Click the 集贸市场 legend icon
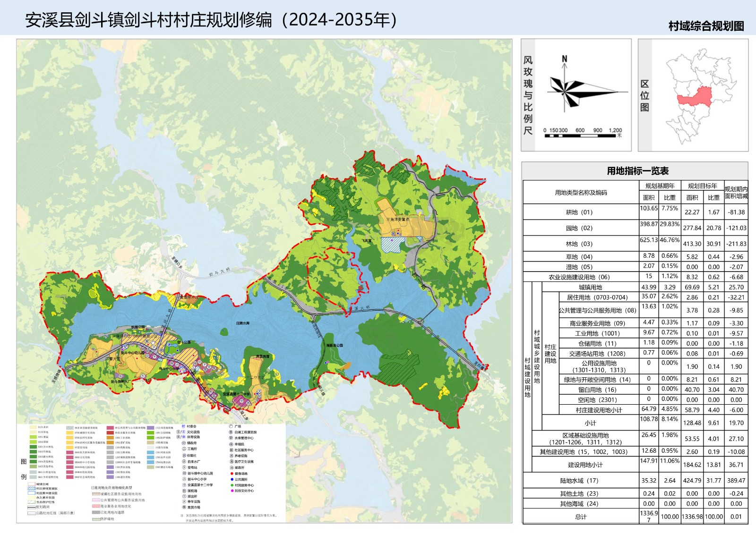Viewport: 756px width, 534px height. (x=183, y=508)
